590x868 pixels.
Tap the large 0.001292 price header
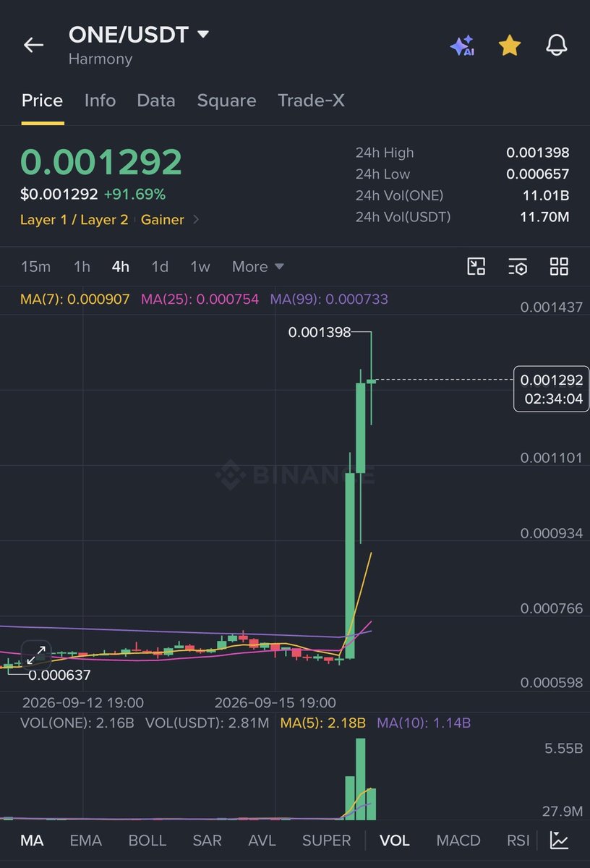(101, 161)
